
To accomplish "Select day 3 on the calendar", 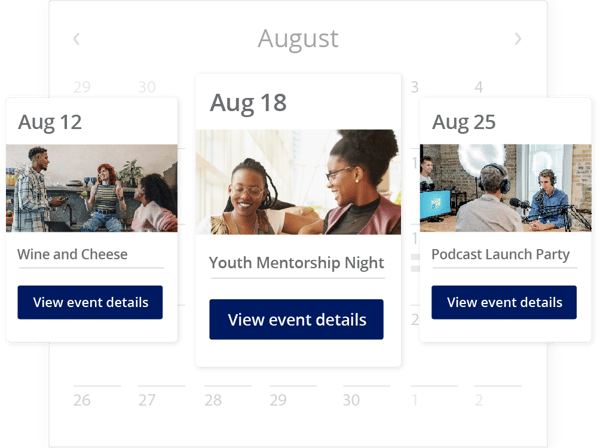I will pos(414,87).
